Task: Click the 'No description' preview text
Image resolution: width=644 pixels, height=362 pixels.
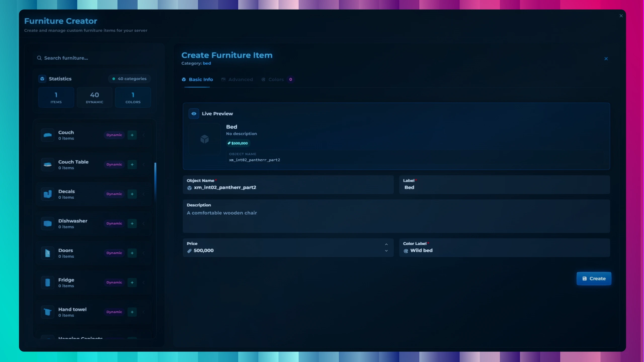Action: 242,134
